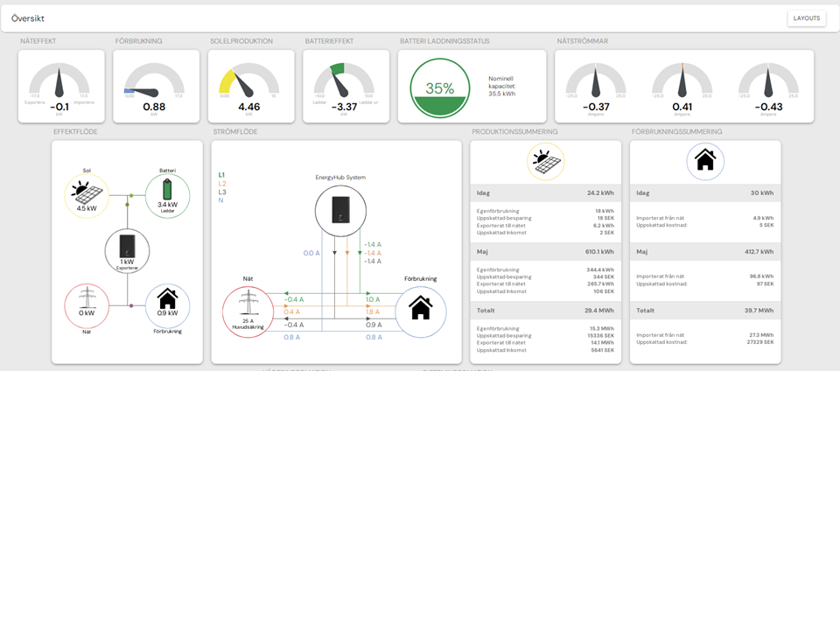Click the Näteffekt gauge showing -0.1
Viewport: 840px width, 630px height.
pyautogui.click(x=60, y=86)
